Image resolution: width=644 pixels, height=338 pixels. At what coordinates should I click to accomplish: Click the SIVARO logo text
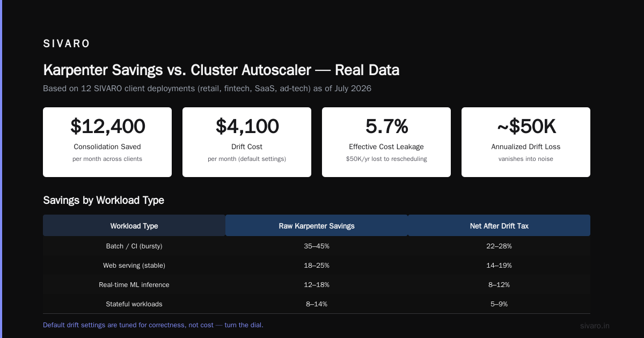pyautogui.click(x=67, y=44)
